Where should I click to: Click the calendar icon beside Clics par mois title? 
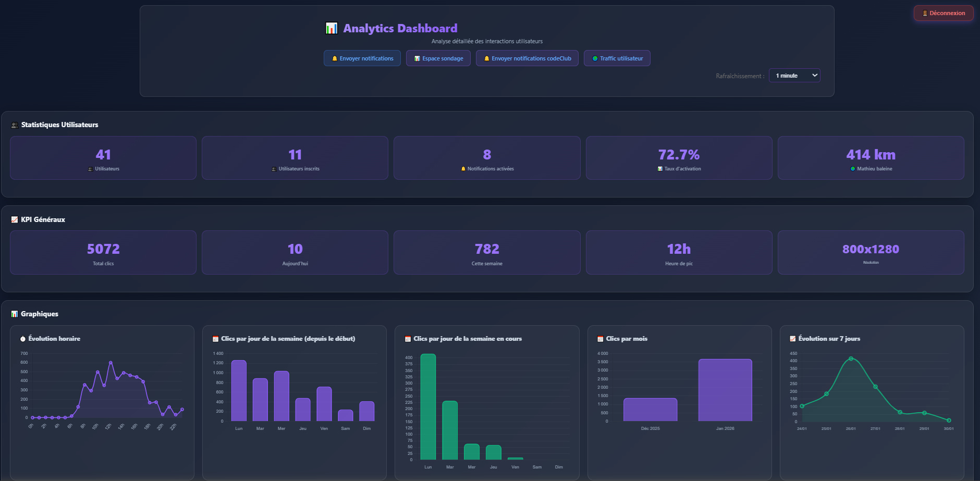click(599, 338)
